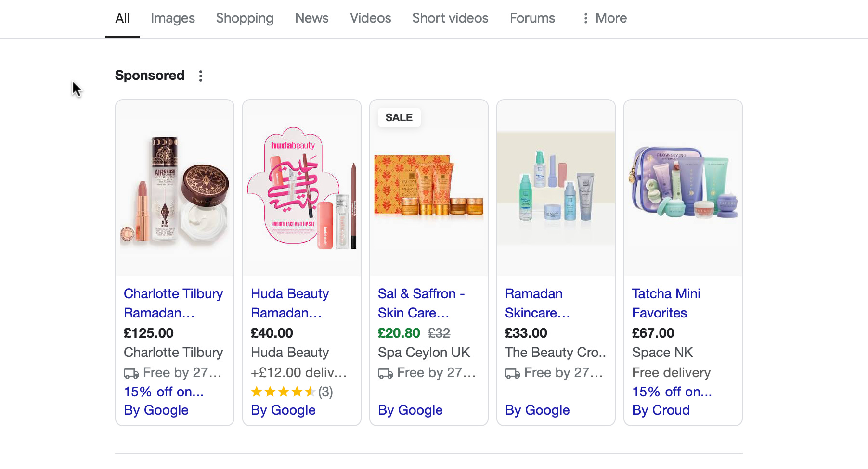Click The Beauty Cro.. seller name

click(x=556, y=353)
